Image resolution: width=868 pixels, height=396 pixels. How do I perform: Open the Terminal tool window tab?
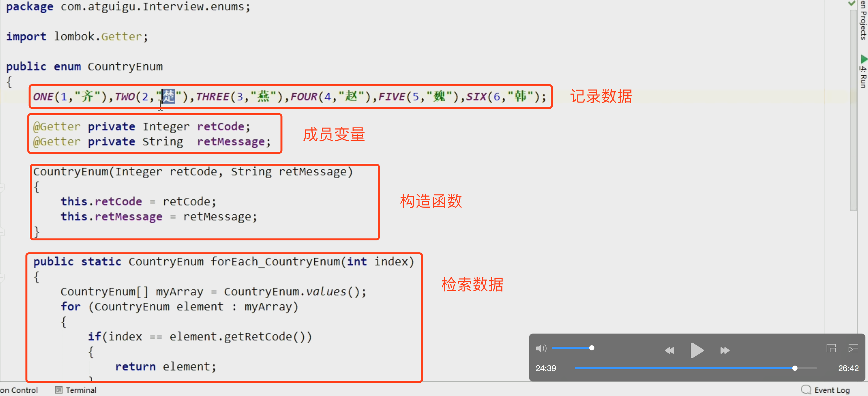[81, 390]
